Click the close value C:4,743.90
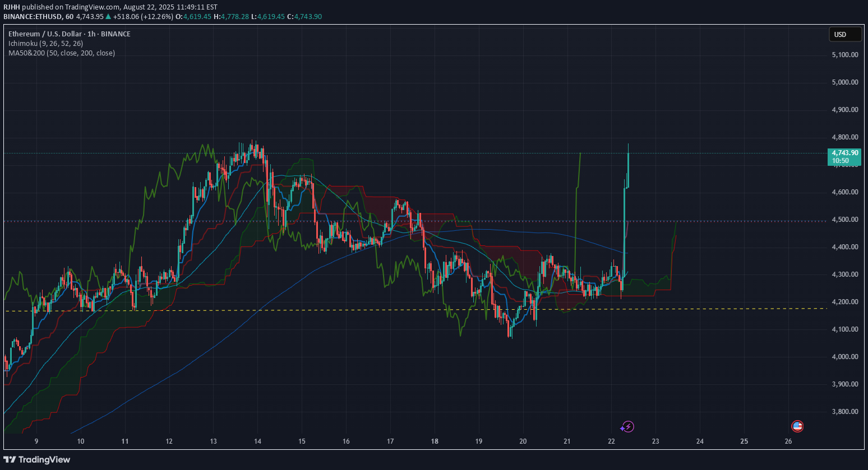Screen dimensions: 868x470 [304, 17]
